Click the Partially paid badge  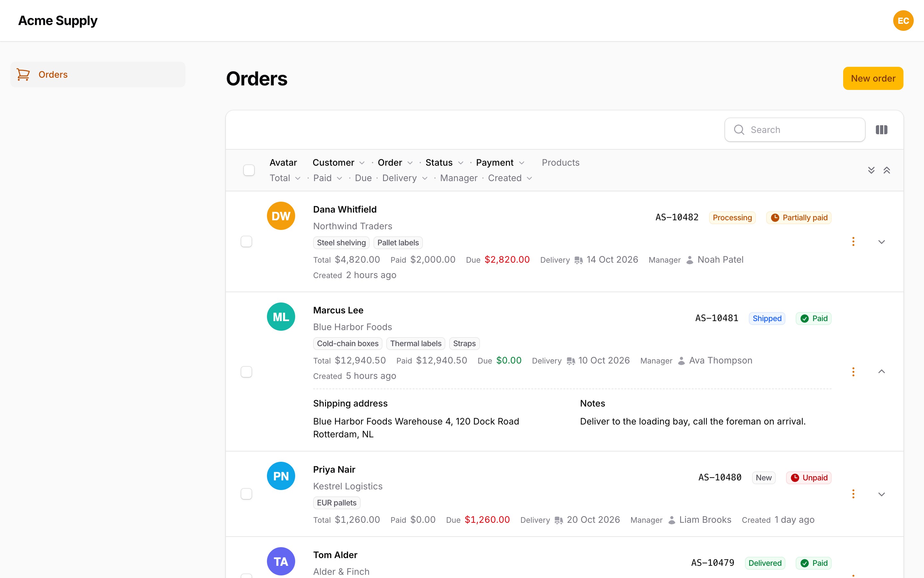799,217
